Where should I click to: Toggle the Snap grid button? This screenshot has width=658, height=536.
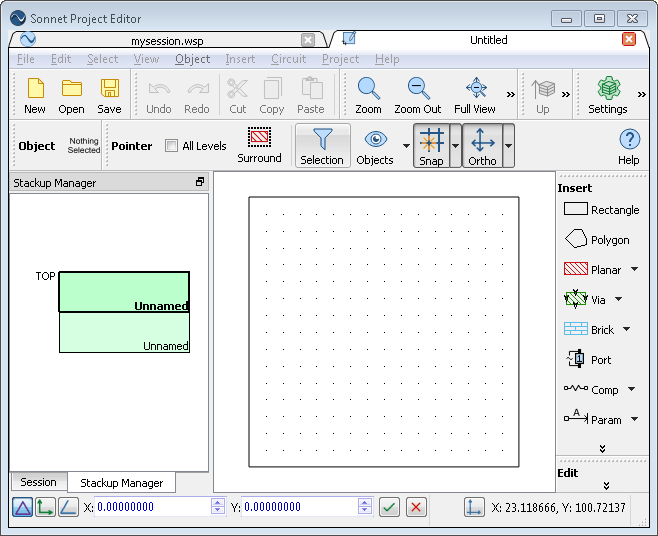pyautogui.click(x=431, y=146)
